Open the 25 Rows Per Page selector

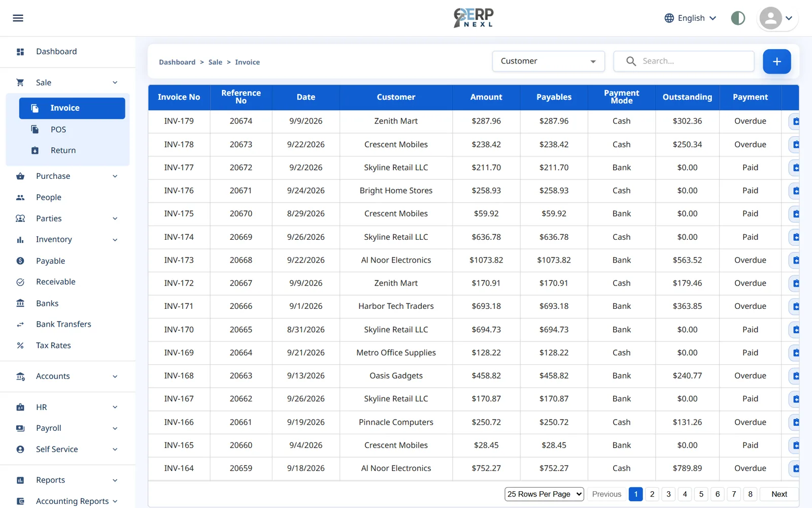point(544,494)
